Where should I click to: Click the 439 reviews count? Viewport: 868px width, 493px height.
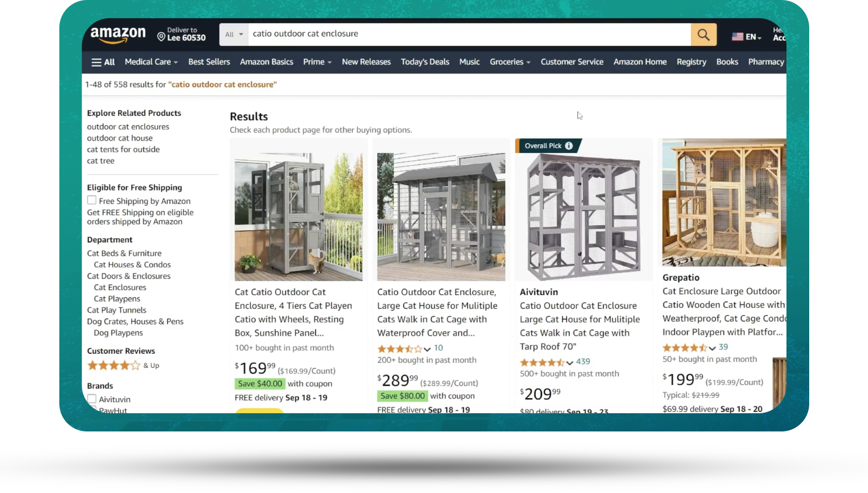coord(583,362)
